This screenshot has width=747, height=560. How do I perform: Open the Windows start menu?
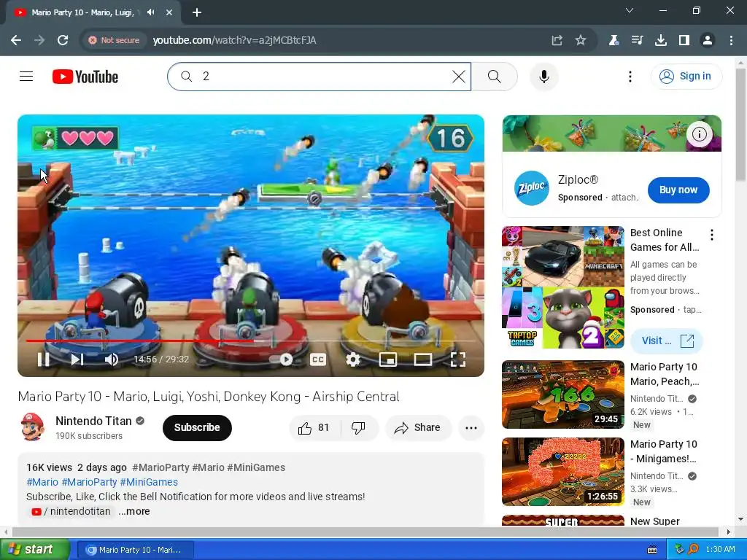[34, 550]
